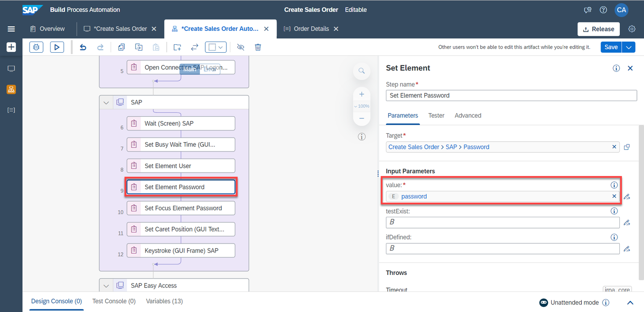Screen dimensions: 644x312
Task: Toggle the hide/disable eye icon
Action: [x=241, y=47]
